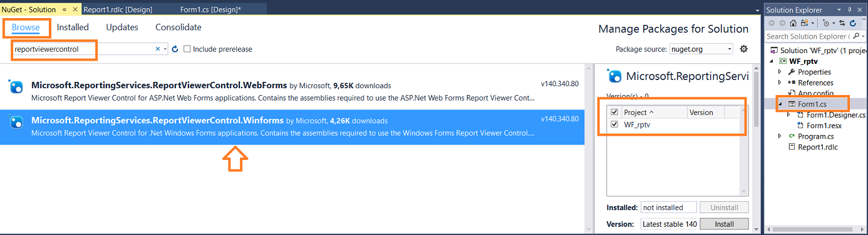Viewport: 868px width, 235px height.
Task: Collapse the Form1.cs node
Action: pyautogui.click(x=780, y=104)
